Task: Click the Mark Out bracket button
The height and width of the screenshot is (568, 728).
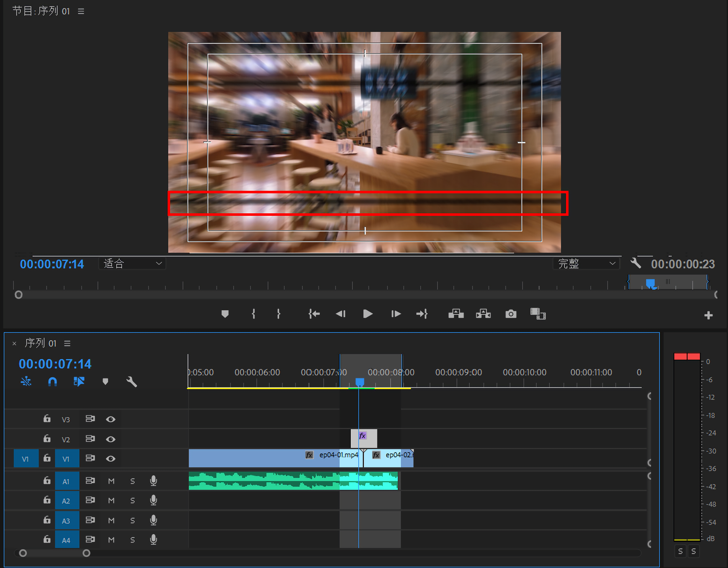Action: (x=279, y=314)
